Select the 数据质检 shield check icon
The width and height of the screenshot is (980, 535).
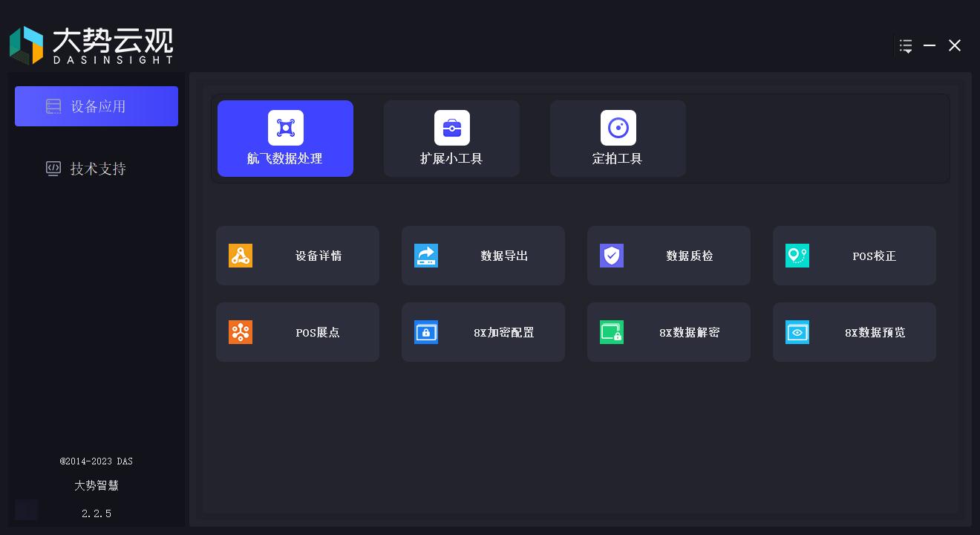[612, 256]
